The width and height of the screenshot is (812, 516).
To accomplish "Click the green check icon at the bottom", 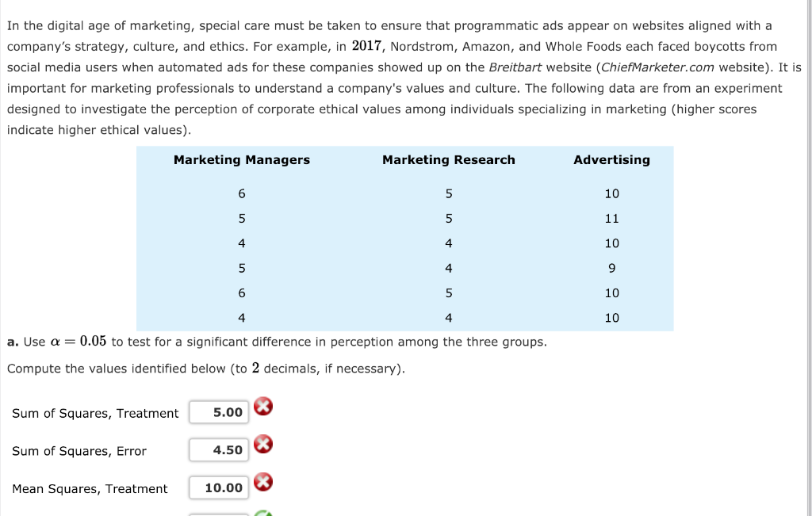I will [262, 514].
